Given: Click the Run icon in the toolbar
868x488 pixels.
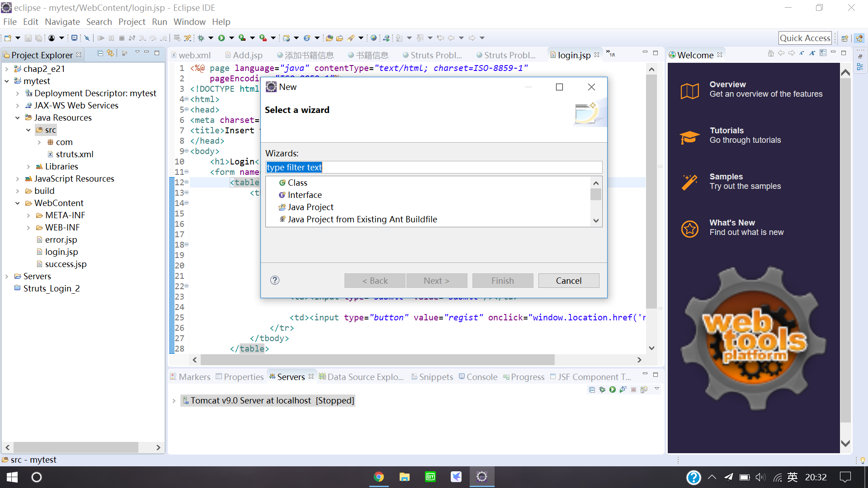Looking at the screenshot, I should coord(221,38).
